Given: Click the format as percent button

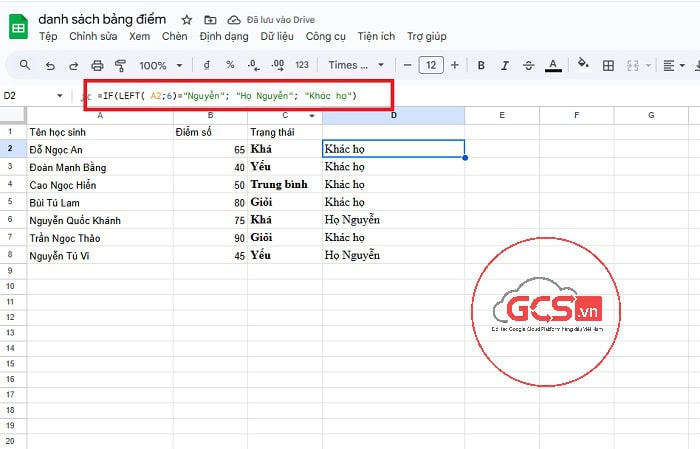Looking at the screenshot, I should click(x=229, y=66).
